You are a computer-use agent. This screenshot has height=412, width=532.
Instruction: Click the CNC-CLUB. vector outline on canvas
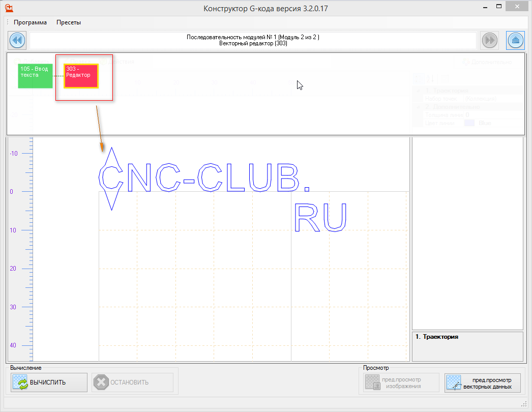[203, 178]
